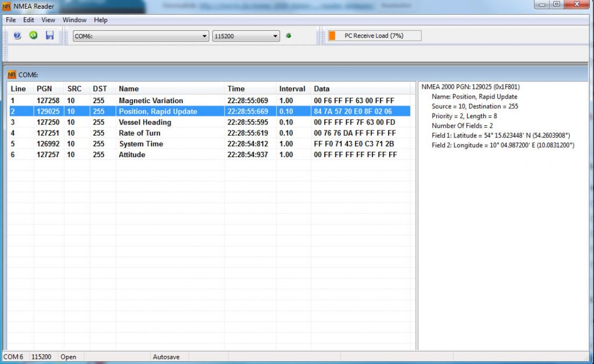Viewport: 594px width, 364px height.
Task: Click the Interval column header
Action: pyautogui.click(x=293, y=89)
